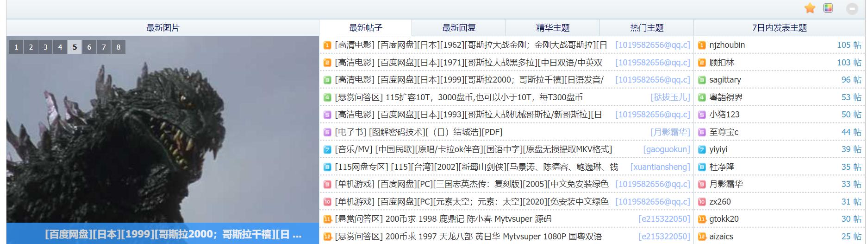Screen dimensions: 868x244
Task: Click rank 7 badge beside 中国民歌 post
Action: coord(327,149)
